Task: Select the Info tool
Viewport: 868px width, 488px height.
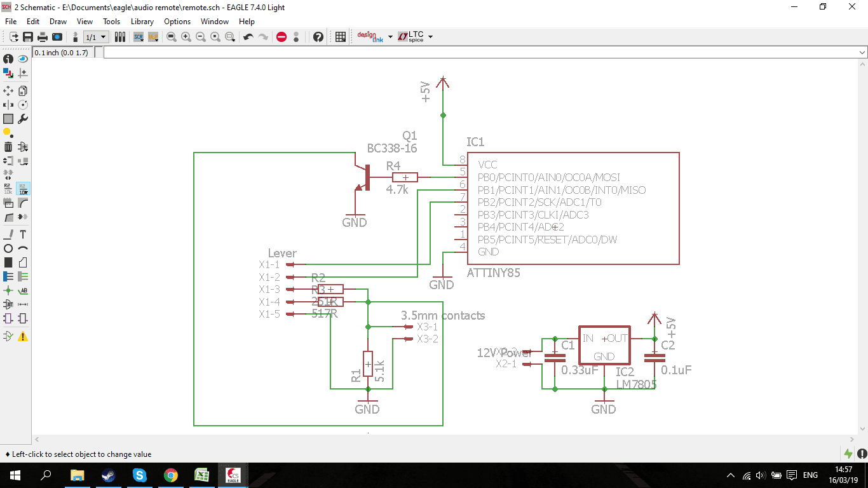Action: 8,58
